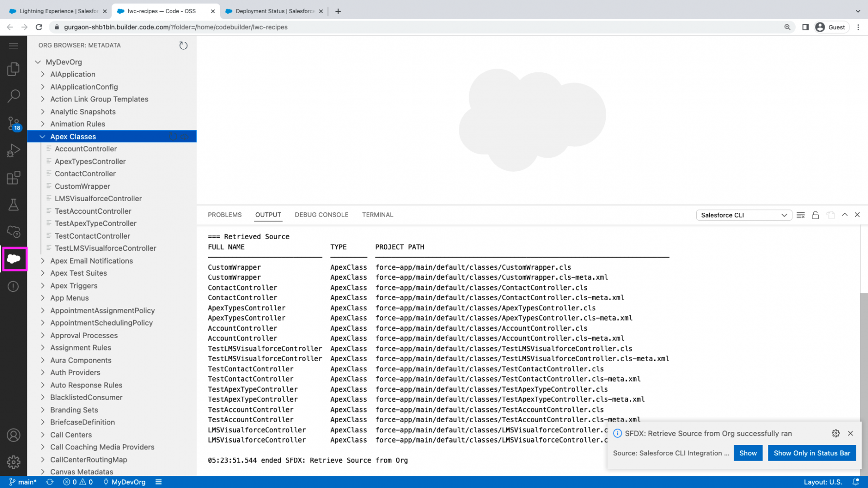
Task: Synchronize changes in status bar
Action: click(50, 482)
